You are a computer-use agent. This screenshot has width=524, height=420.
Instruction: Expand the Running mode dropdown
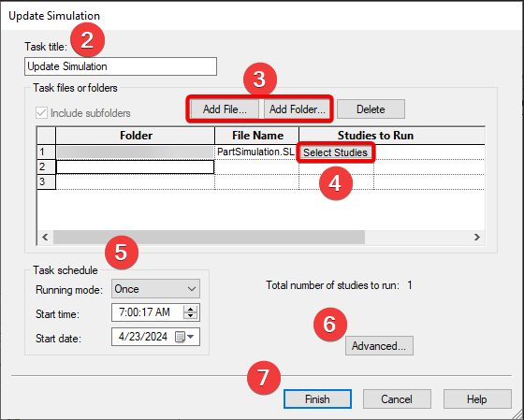click(x=155, y=289)
